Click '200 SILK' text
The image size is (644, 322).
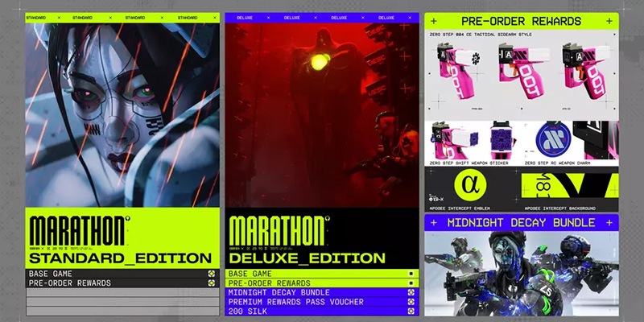pos(248,312)
